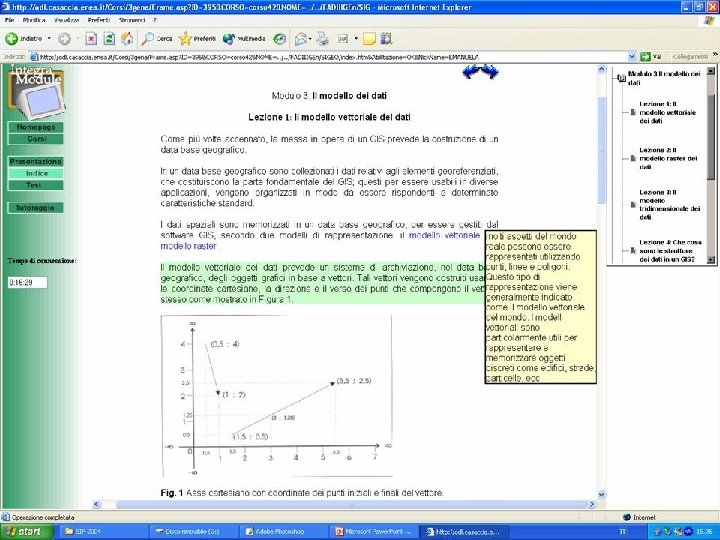Click the address bar URL field
The width and height of the screenshot is (720, 540).
[328, 57]
